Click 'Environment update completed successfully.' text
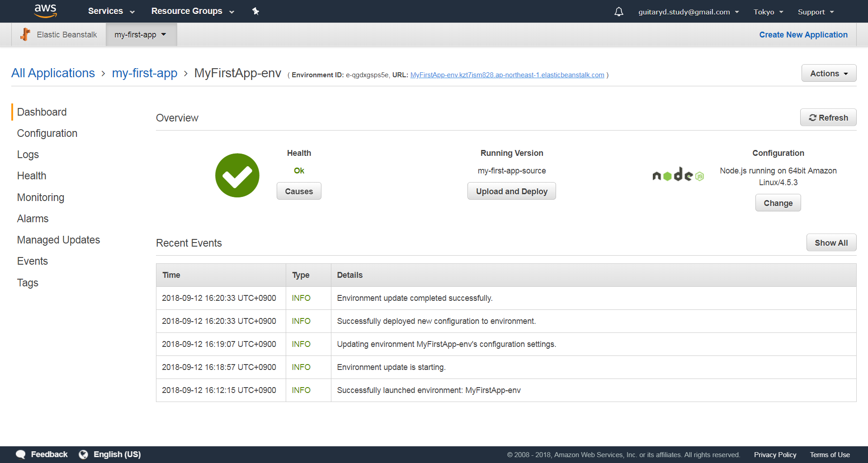This screenshot has width=868, height=463. pos(415,298)
